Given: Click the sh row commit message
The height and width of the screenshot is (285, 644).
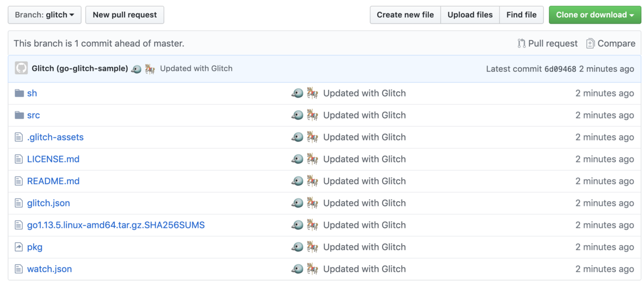Looking at the screenshot, I should [x=364, y=93].
